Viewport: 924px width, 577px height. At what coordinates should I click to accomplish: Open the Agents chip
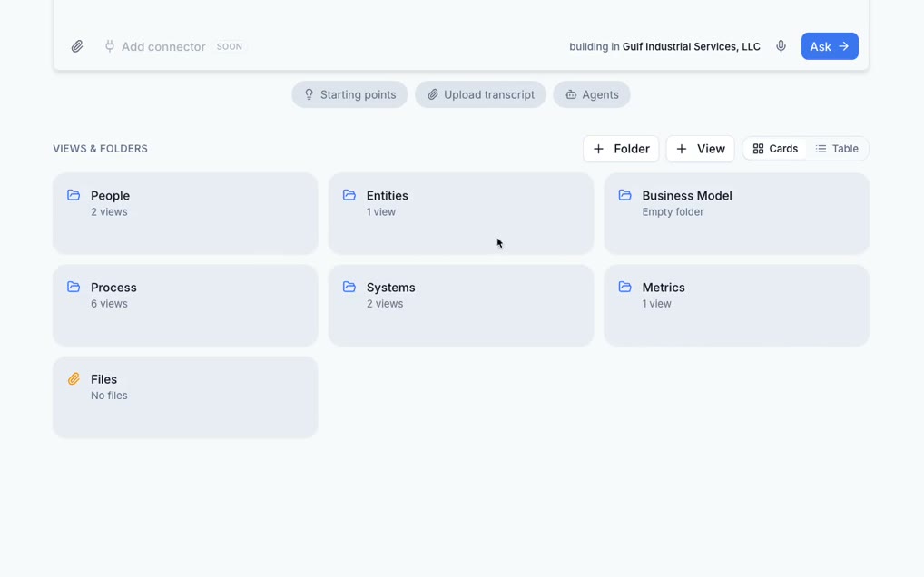[x=592, y=94]
